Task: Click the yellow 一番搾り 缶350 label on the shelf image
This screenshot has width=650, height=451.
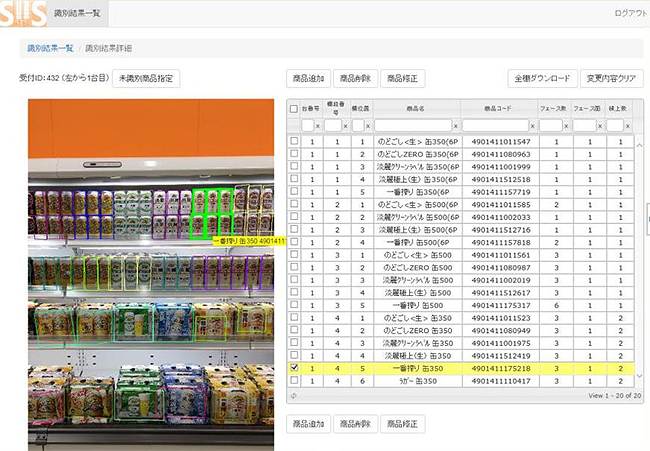Action: (x=250, y=241)
